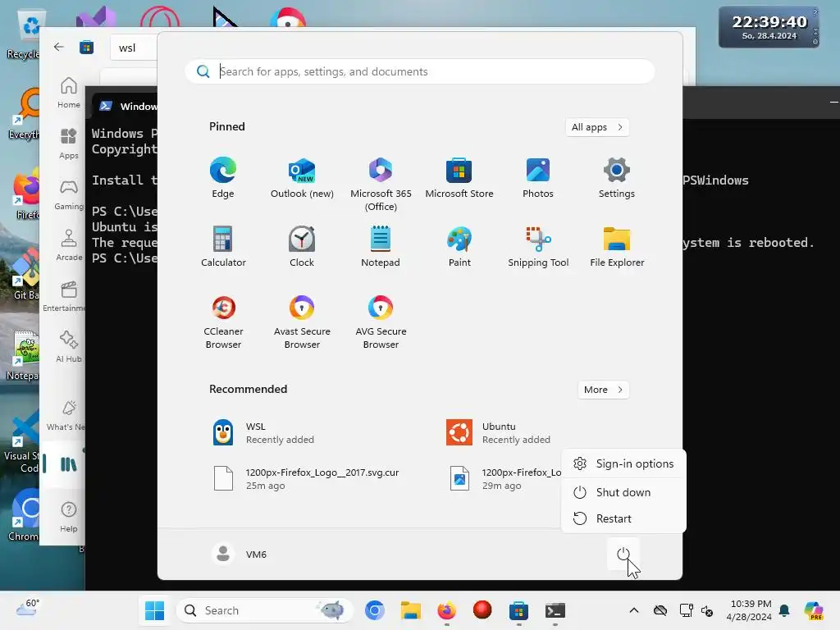840x630 pixels.
Task: Expand More recommended items
Action: click(603, 390)
